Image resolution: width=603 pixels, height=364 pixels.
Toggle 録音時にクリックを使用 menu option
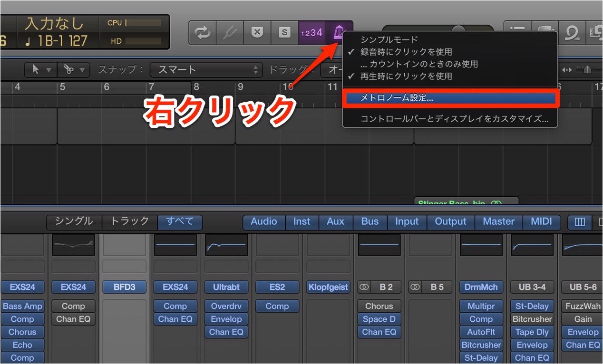[x=406, y=52]
